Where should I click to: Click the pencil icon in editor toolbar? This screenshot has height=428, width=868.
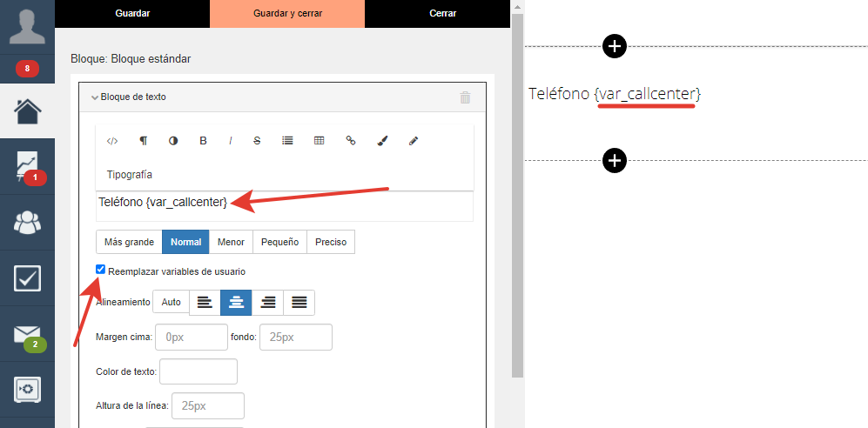click(413, 141)
